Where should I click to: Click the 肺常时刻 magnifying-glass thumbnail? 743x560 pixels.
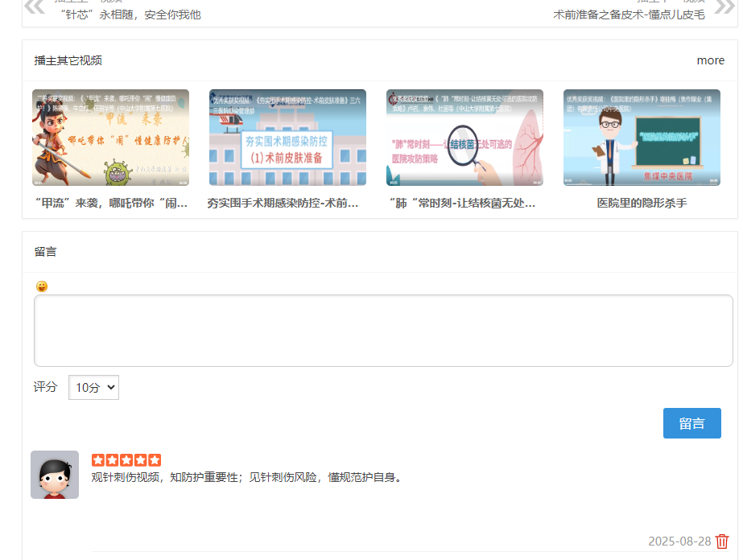pyautogui.click(x=464, y=137)
